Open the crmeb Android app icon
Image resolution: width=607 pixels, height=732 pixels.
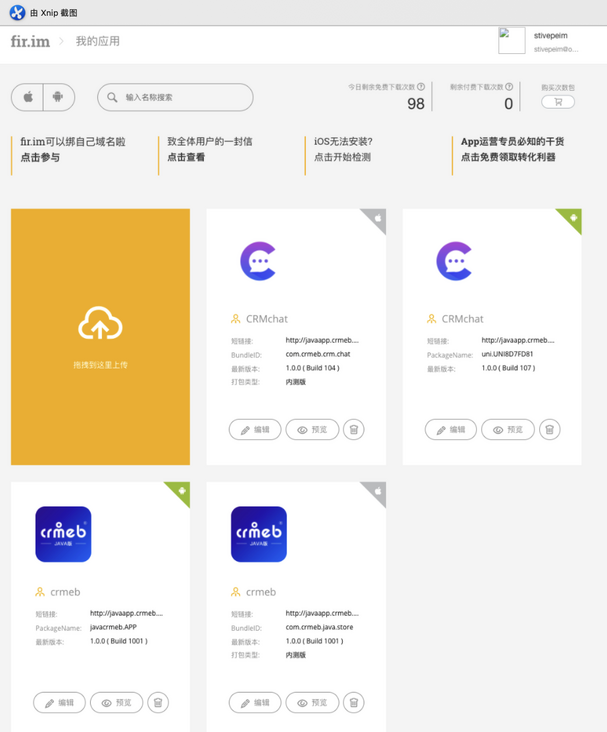[64, 534]
